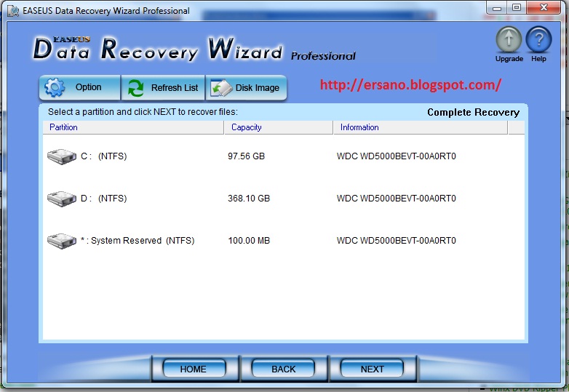Sort by the Capacity column header

coord(279,127)
